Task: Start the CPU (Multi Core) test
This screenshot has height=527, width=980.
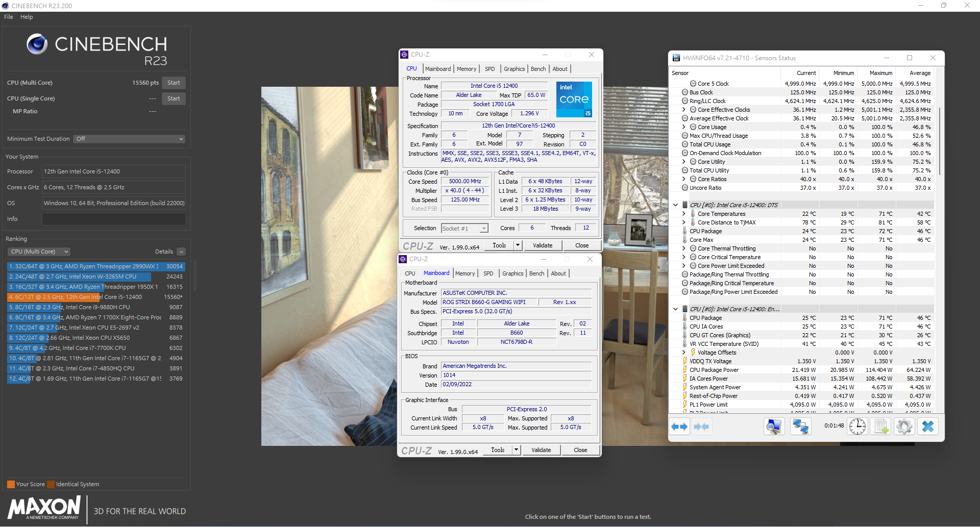Action: pyautogui.click(x=174, y=83)
